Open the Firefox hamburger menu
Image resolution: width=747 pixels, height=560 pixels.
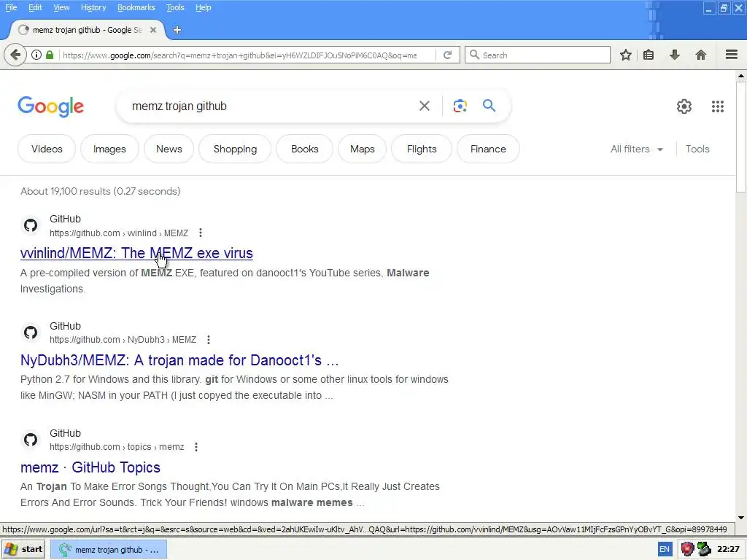(732, 55)
